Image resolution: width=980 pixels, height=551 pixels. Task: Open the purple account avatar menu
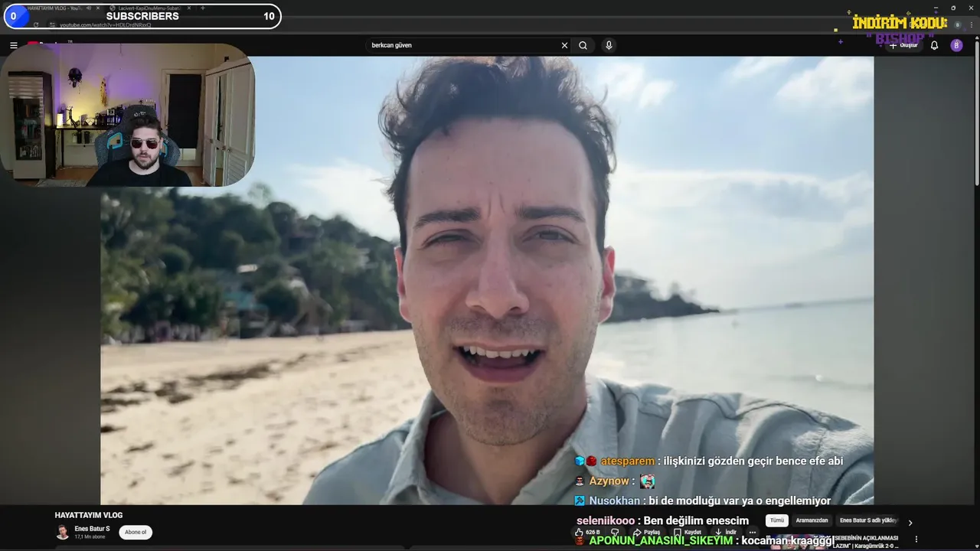tap(956, 45)
